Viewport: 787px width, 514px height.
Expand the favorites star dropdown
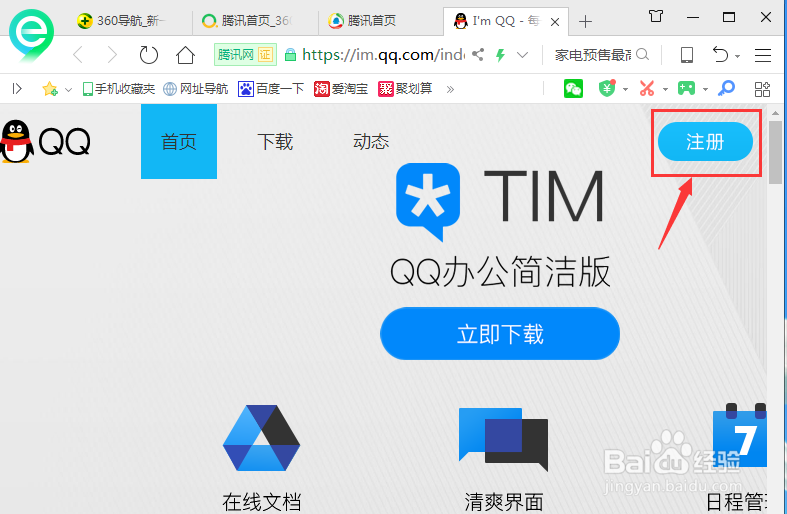coord(69,90)
